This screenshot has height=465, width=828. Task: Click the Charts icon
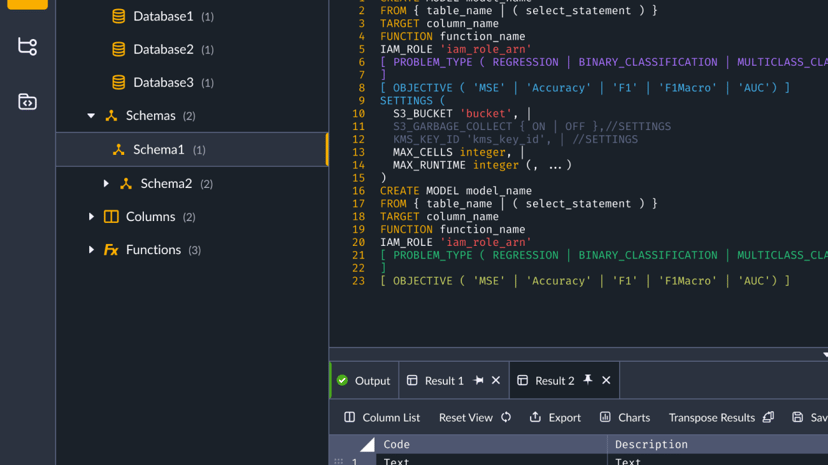pos(605,417)
